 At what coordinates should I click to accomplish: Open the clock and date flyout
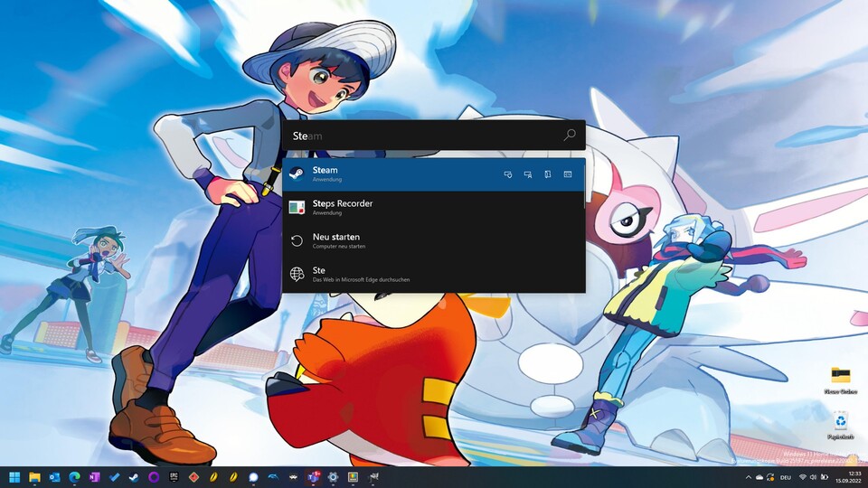[853, 477]
